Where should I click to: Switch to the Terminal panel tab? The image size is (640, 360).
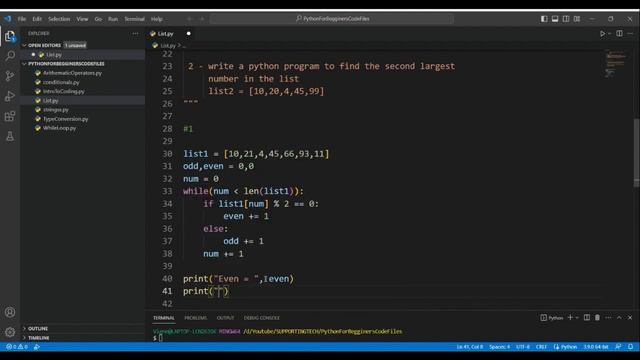click(x=164, y=318)
